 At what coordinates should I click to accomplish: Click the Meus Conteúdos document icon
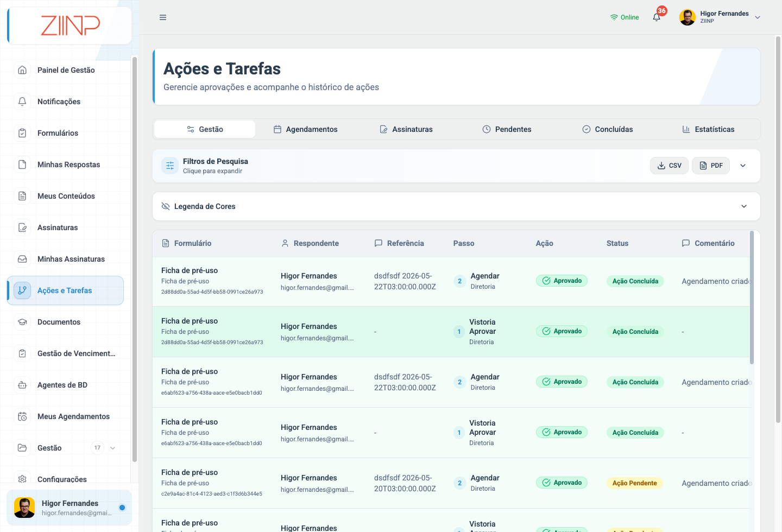(x=22, y=196)
